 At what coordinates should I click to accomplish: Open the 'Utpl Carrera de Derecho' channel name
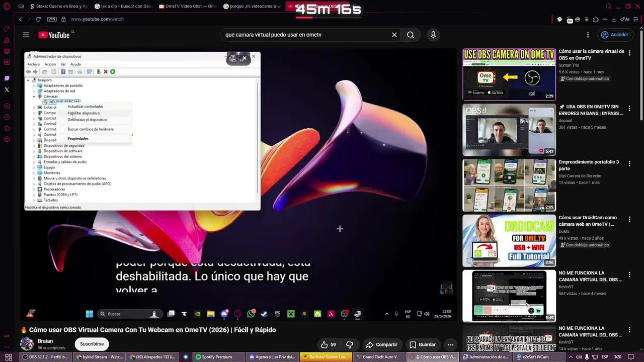tap(580, 176)
